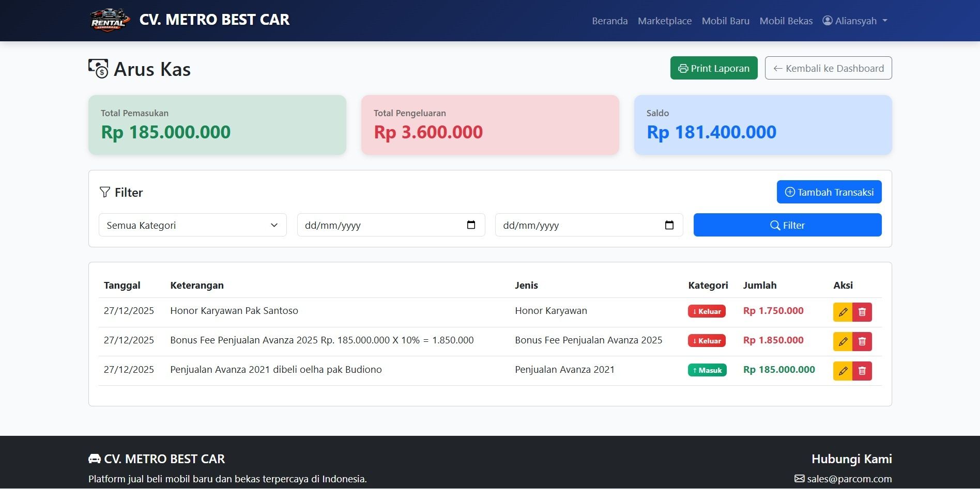Delete the Honor Karyawan Pak Santoso transaction
The image size is (980, 489).
tap(862, 312)
